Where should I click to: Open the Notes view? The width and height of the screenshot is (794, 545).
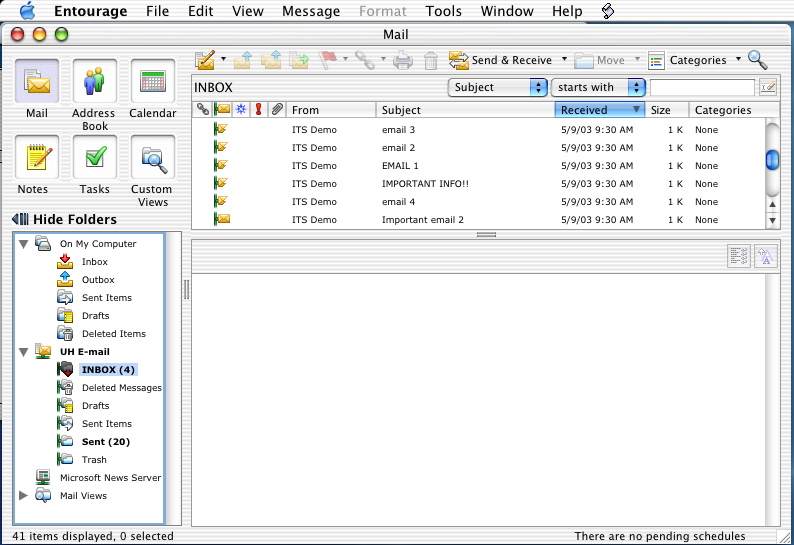pos(37,157)
